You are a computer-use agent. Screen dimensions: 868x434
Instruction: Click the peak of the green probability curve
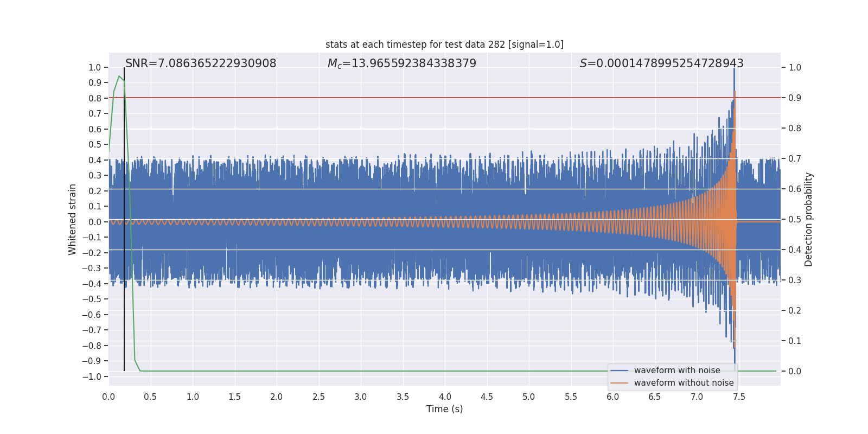119,76
